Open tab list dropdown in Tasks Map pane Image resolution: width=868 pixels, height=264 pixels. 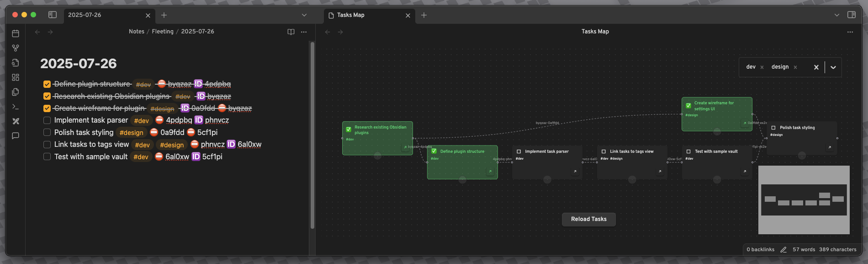[837, 15]
